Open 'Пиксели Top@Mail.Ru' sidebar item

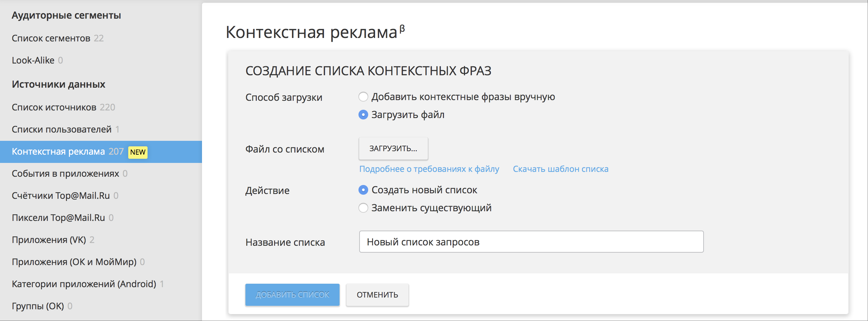click(58, 218)
